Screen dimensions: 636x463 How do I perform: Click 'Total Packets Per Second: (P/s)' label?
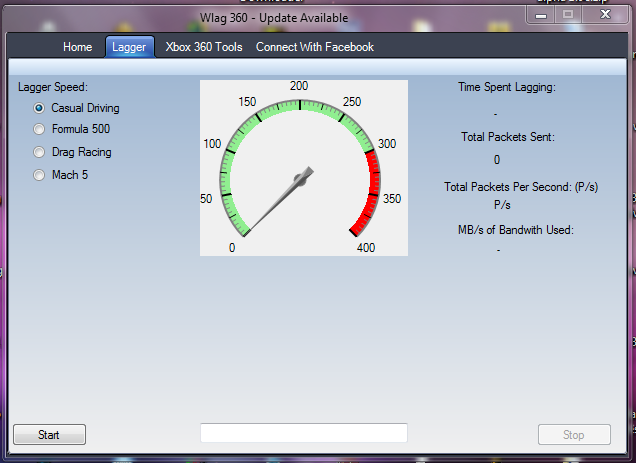521,187
